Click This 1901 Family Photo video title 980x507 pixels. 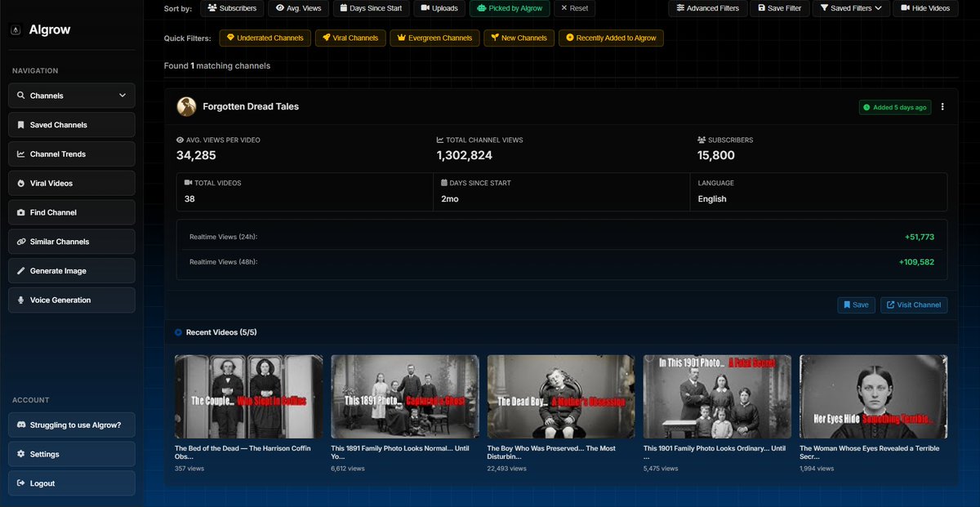point(715,452)
